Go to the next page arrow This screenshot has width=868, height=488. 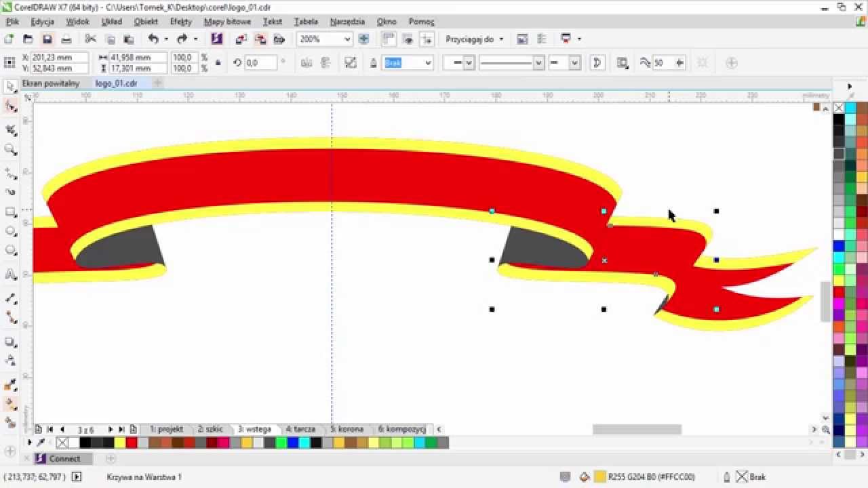111,430
